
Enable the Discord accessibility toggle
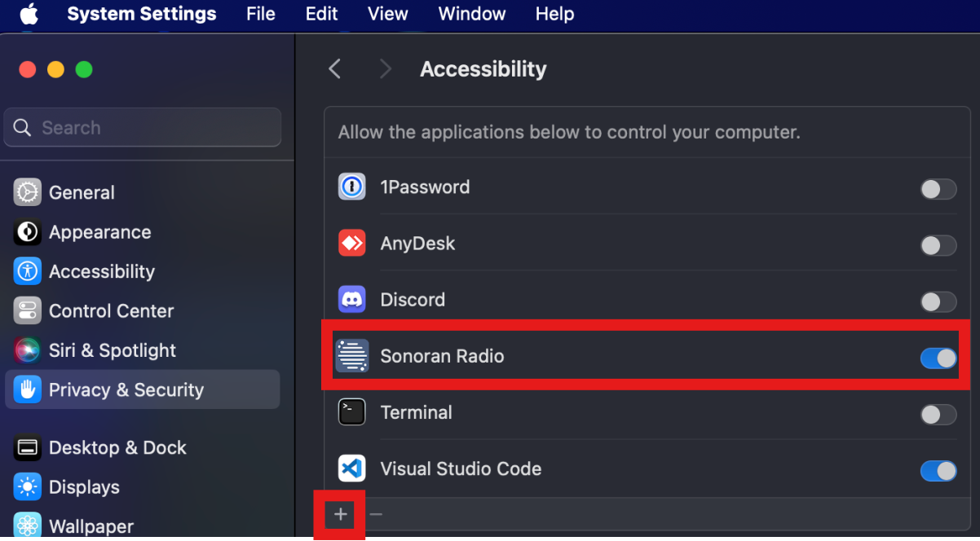pos(938,301)
